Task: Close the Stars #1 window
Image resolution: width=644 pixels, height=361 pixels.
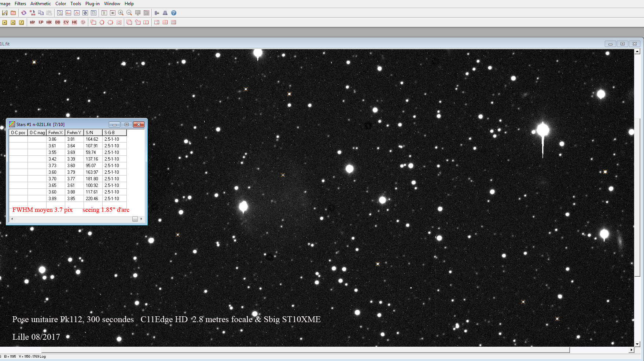Action: pos(139,124)
